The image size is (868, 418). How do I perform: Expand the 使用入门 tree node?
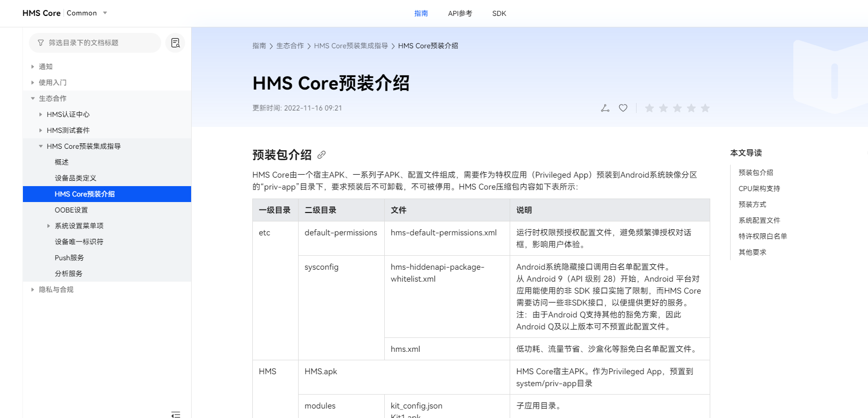[33, 83]
